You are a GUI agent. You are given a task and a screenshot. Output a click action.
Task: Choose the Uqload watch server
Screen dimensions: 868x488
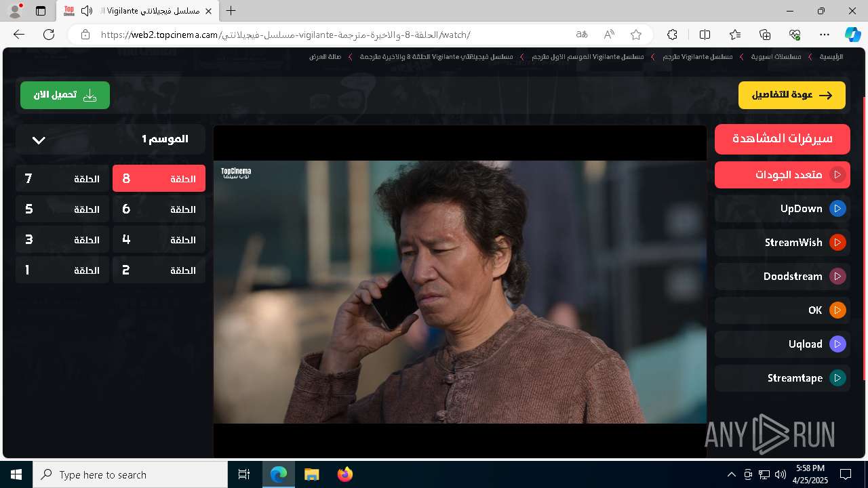(783, 344)
